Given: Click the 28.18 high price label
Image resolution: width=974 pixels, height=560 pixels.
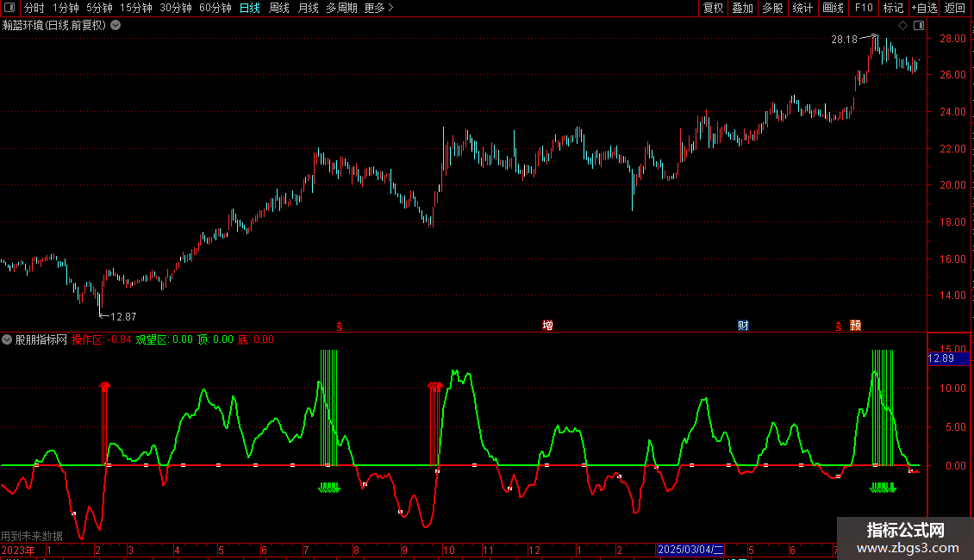Looking at the screenshot, I should (x=844, y=39).
